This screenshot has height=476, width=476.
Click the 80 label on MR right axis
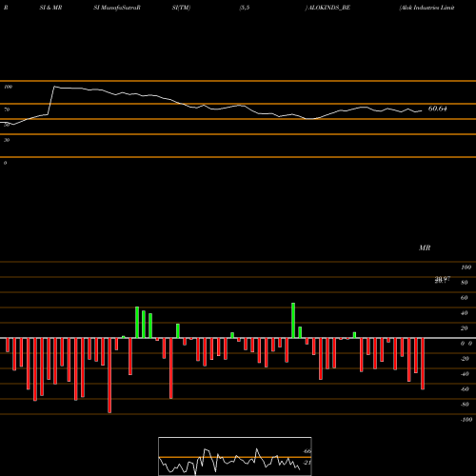pyautogui.click(x=465, y=283)
